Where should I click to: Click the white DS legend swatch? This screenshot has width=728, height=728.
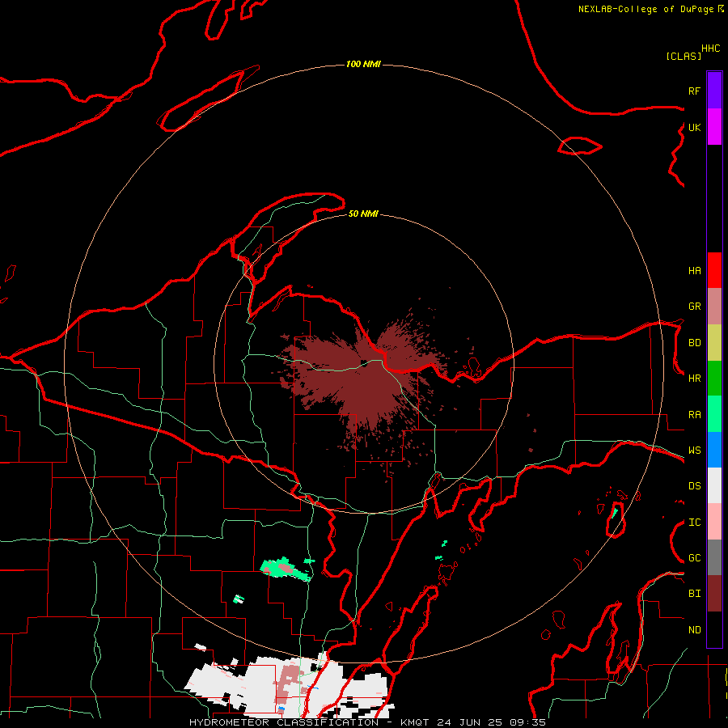tap(714, 485)
